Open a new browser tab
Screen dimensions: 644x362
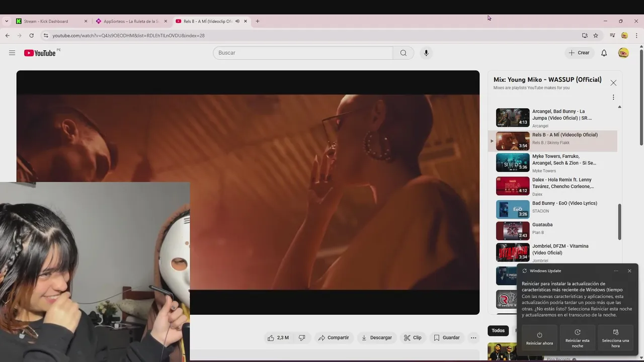pyautogui.click(x=258, y=21)
